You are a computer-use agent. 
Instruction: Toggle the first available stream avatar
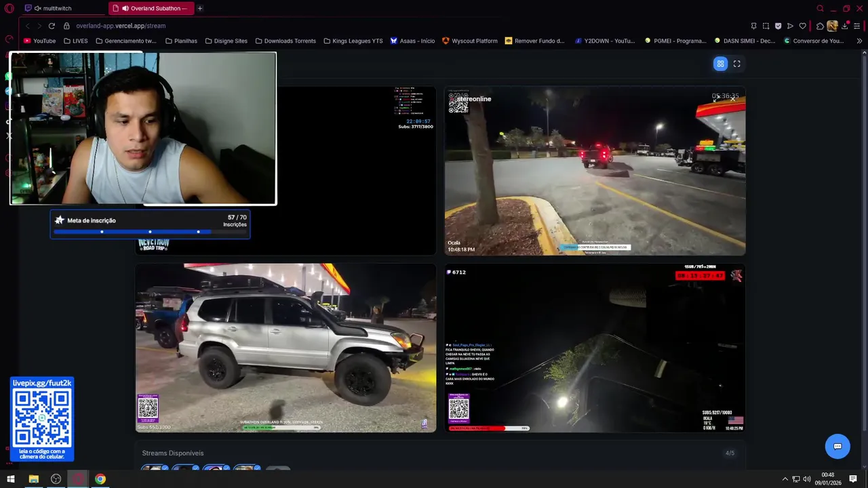(x=155, y=468)
